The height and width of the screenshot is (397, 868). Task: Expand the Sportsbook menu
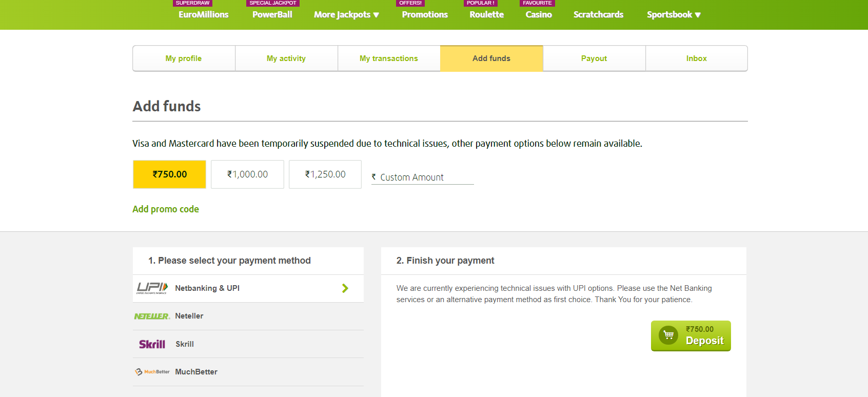pyautogui.click(x=674, y=14)
